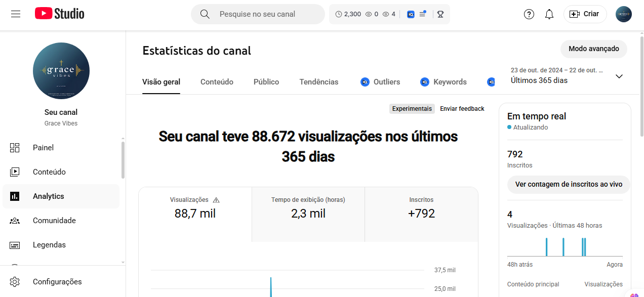Open the blue IQ extension icon in the top bar
The height and width of the screenshot is (297, 644).
click(x=411, y=14)
